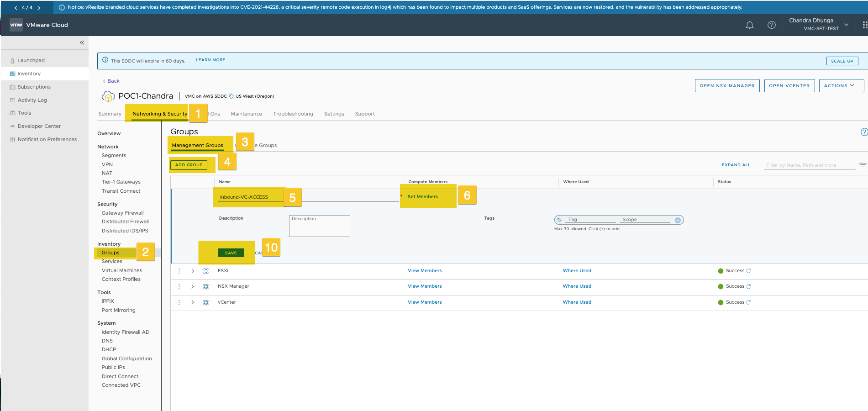Screen dimensions: 868x411
Task: Click OPEN NSX MANAGER button
Action: point(727,85)
